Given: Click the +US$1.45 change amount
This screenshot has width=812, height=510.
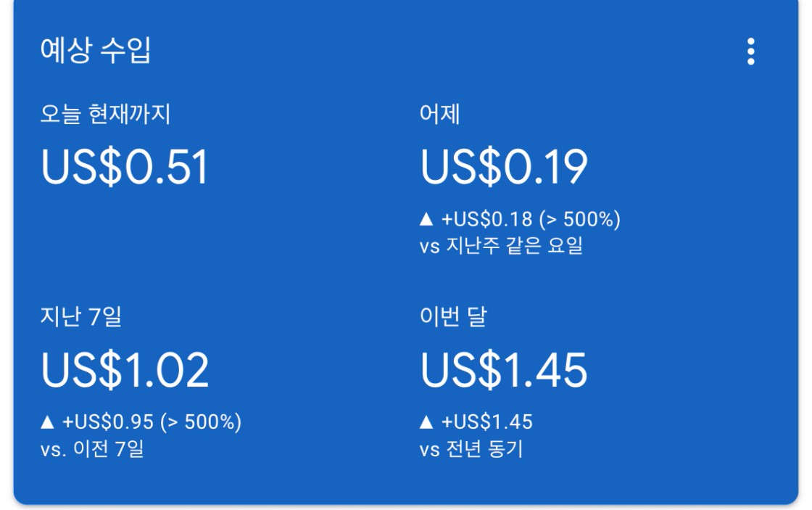Looking at the screenshot, I should [x=487, y=422].
